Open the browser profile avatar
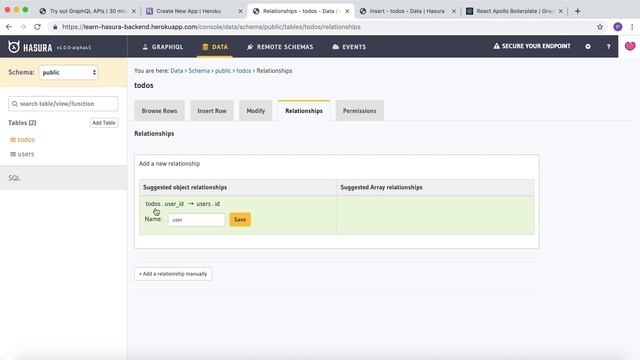Viewport: 640px width, 360px height. 618,27
